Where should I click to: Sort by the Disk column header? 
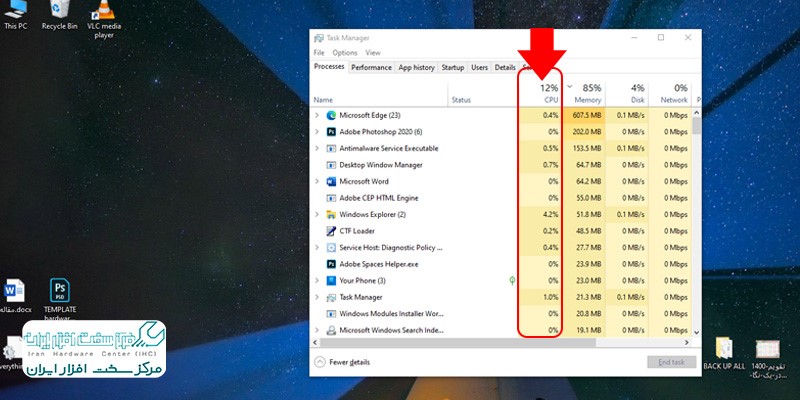627,94
